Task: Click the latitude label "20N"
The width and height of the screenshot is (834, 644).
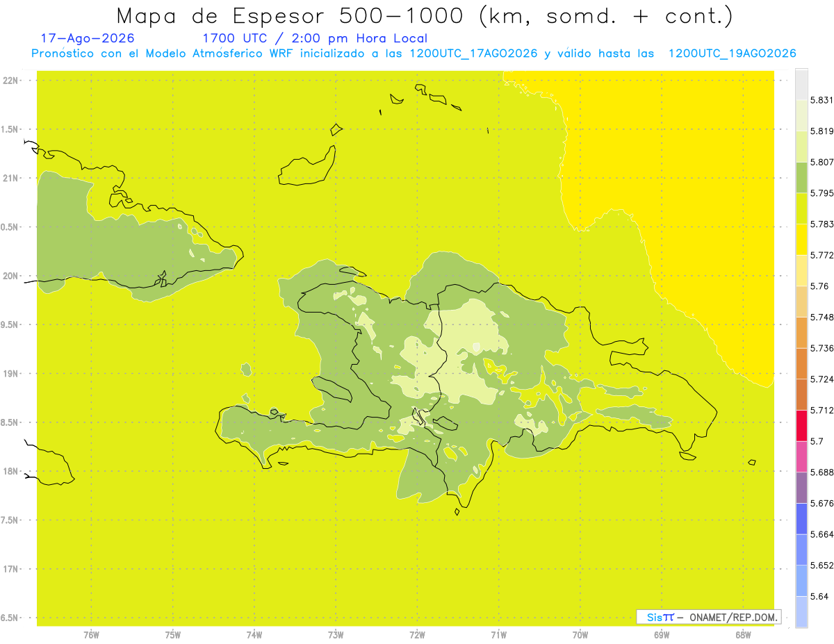Action: [11, 276]
